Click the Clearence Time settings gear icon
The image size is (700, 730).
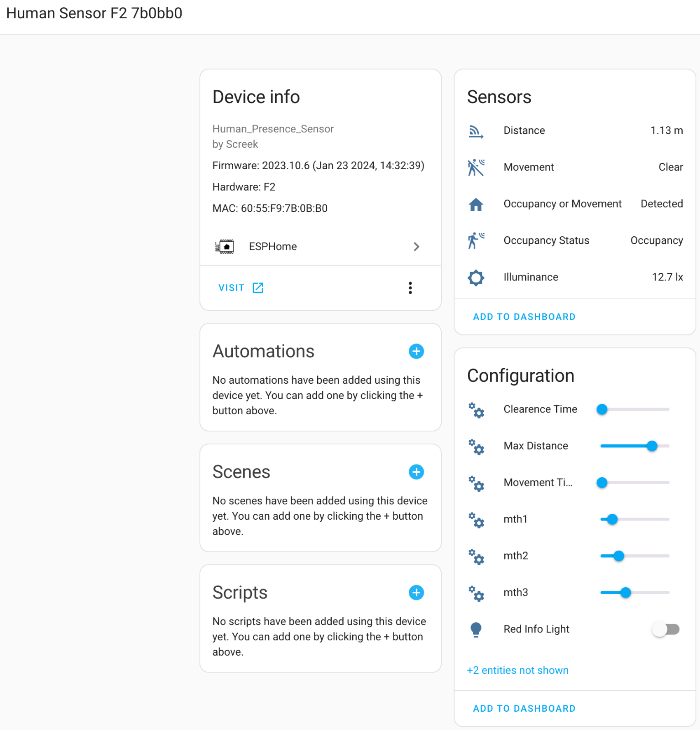pyautogui.click(x=476, y=410)
